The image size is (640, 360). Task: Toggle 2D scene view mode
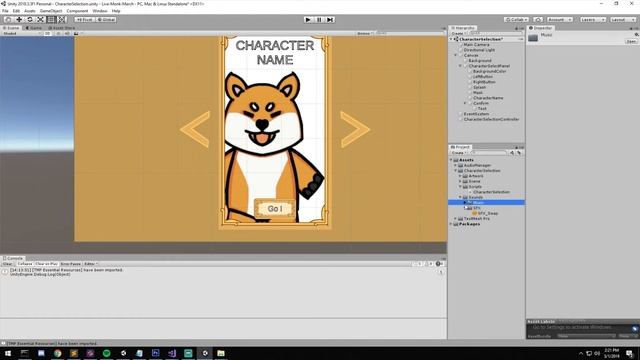(x=48, y=33)
